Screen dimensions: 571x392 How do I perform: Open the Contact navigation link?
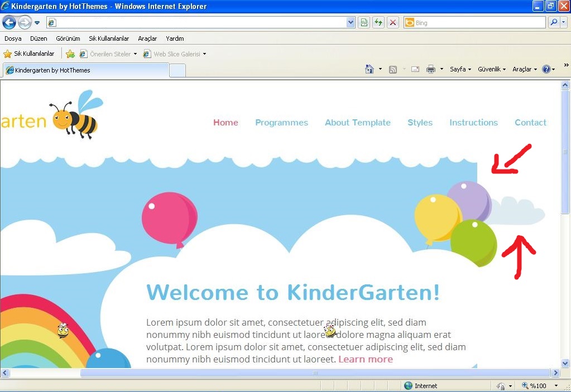(530, 123)
